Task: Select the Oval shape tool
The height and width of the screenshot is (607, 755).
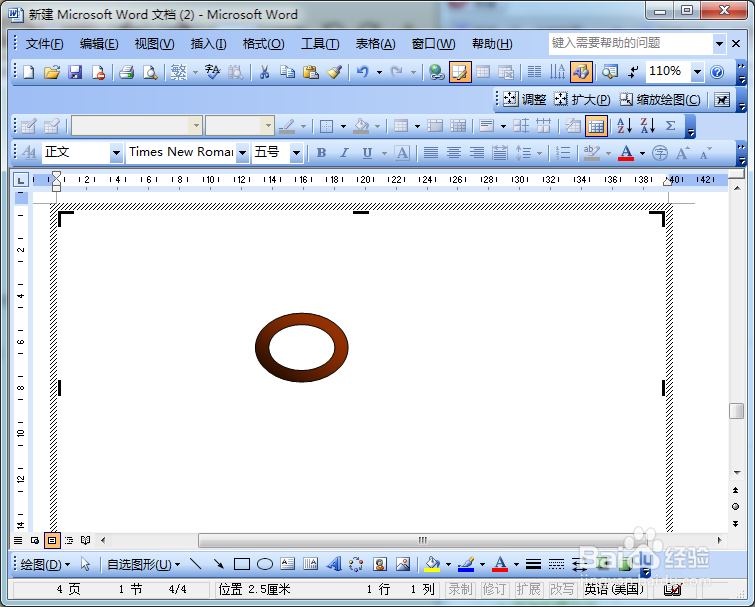Action: click(x=265, y=564)
